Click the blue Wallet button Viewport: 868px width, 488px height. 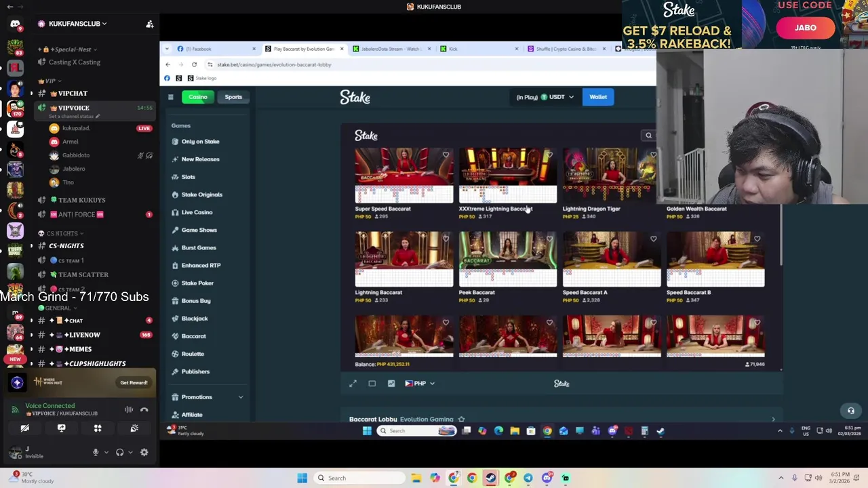coord(598,97)
